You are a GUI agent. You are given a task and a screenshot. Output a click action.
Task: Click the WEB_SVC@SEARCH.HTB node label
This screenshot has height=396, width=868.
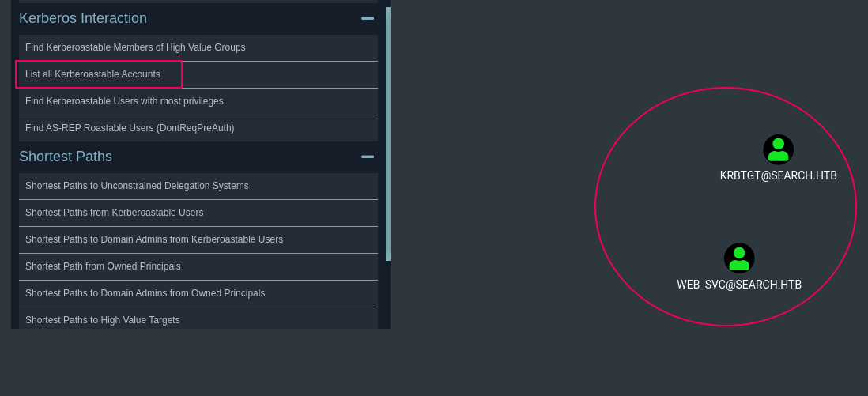click(739, 285)
